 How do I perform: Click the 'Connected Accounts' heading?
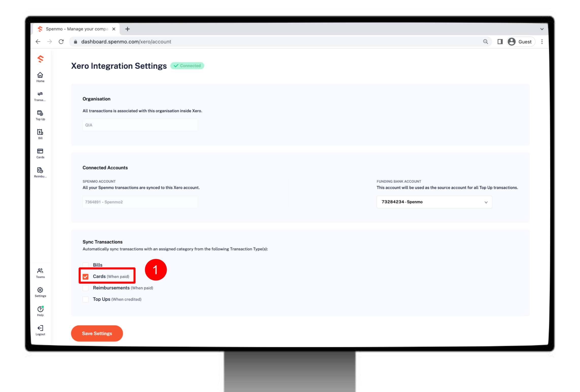tap(105, 168)
